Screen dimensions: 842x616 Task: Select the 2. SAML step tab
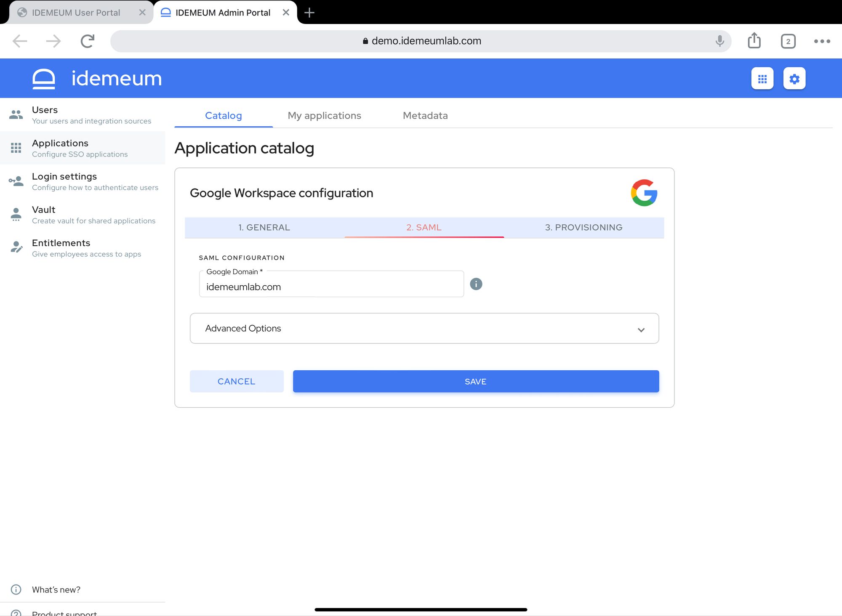pos(424,227)
